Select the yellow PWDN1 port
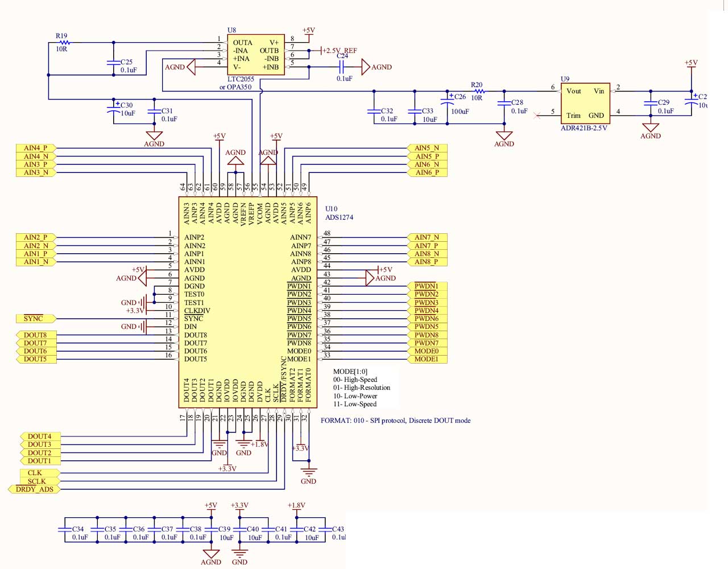The image size is (728, 569). pos(427,286)
